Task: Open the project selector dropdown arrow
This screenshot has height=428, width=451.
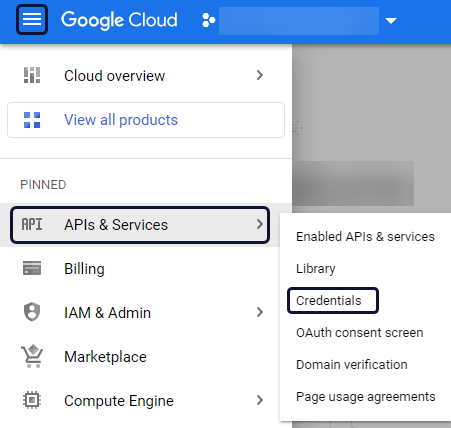Action: pyautogui.click(x=391, y=21)
